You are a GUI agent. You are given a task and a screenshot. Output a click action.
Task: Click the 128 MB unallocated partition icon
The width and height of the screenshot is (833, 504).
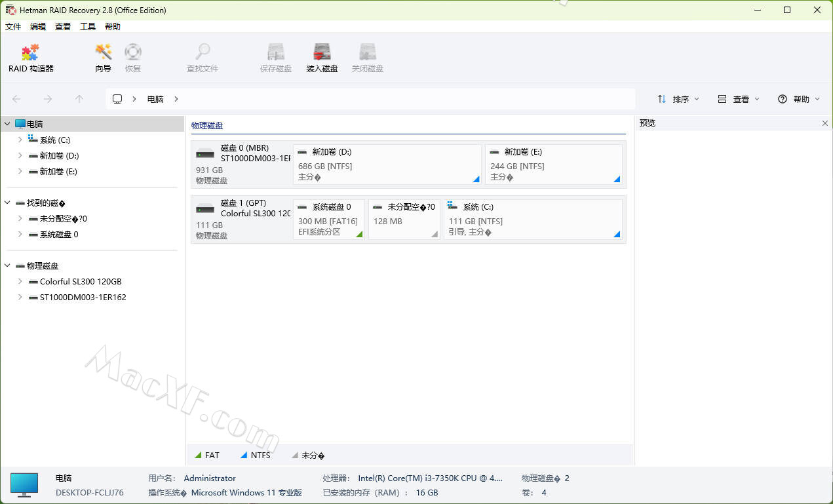378,207
